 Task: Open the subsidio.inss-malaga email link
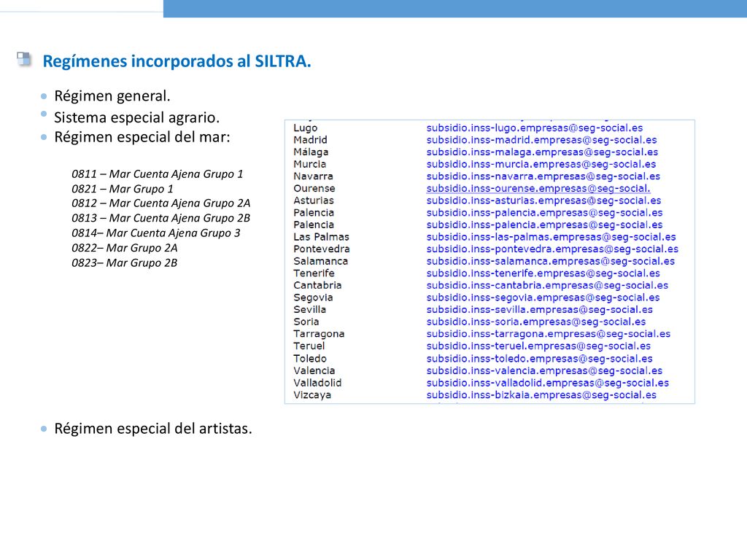pos(542,152)
